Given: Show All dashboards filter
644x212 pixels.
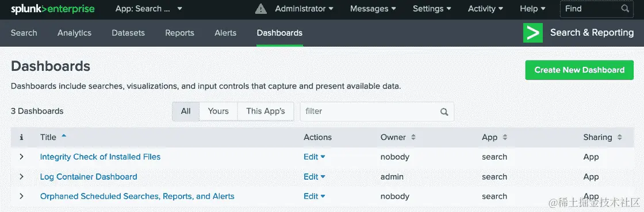Looking at the screenshot, I should 186,111.
